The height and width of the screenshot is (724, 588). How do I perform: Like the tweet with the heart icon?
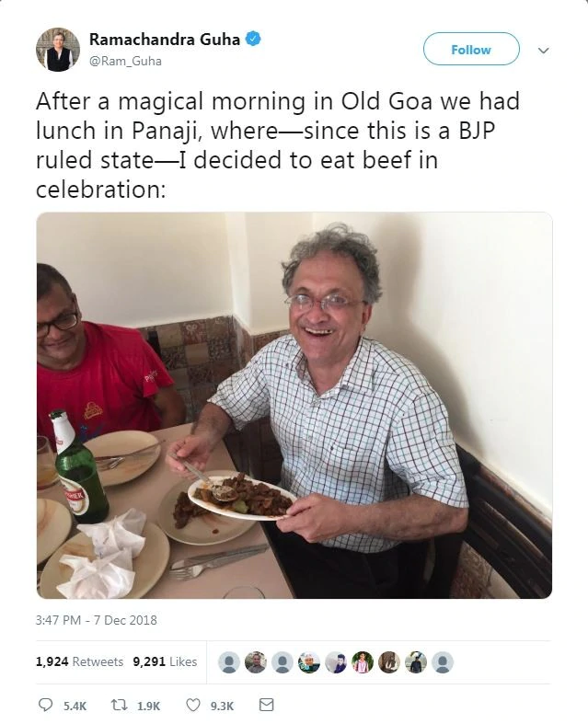[193, 706]
